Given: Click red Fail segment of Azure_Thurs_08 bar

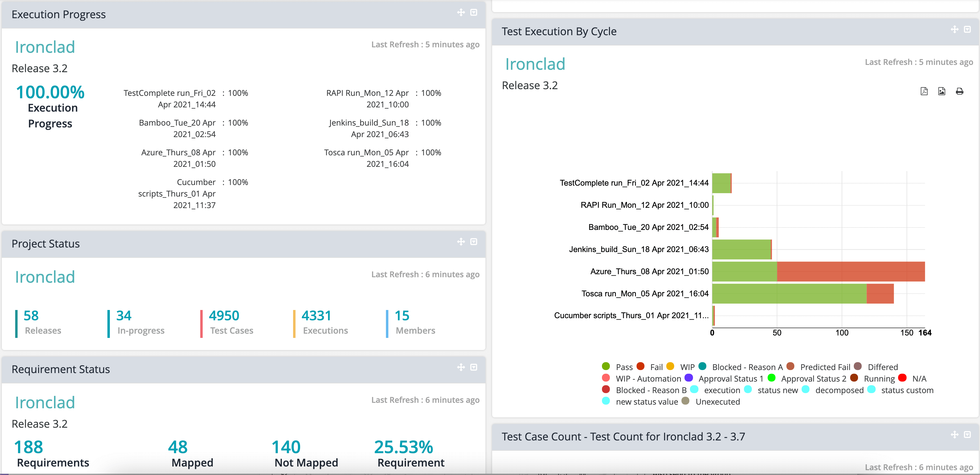Looking at the screenshot, I should [851, 271].
